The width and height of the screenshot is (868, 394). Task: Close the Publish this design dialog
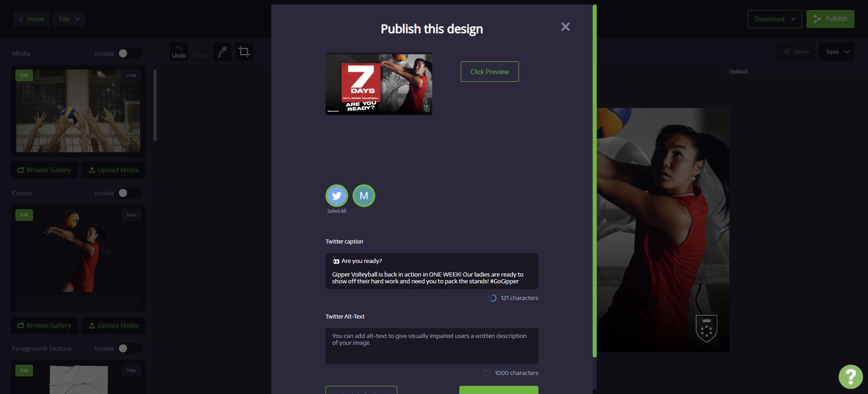click(565, 27)
